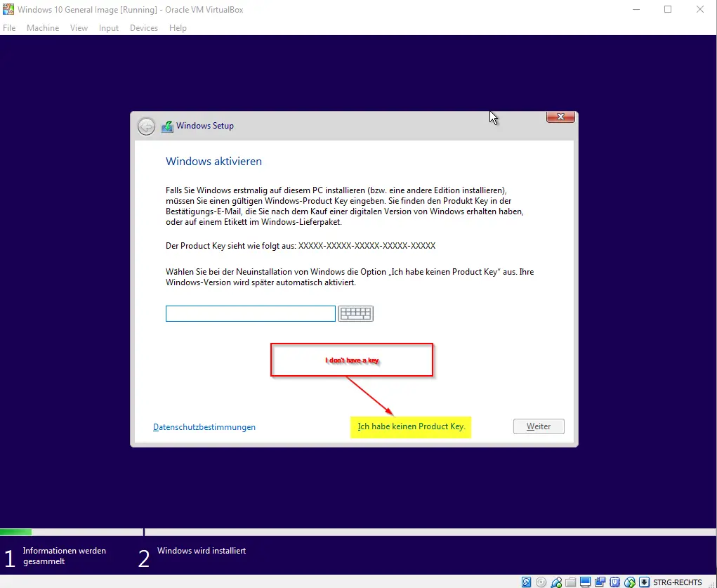
Task: Click step 'Windows wird installiert'
Action: tap(202, 551)
